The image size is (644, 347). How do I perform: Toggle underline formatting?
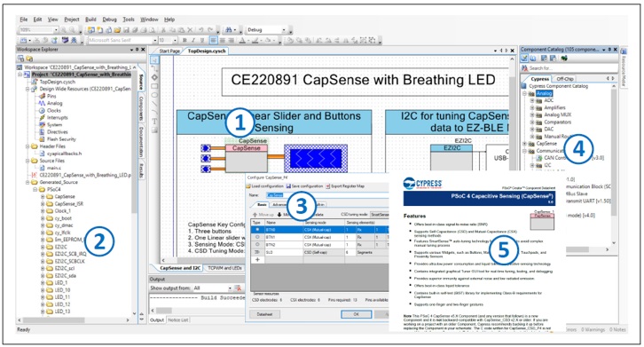(202, 40)
